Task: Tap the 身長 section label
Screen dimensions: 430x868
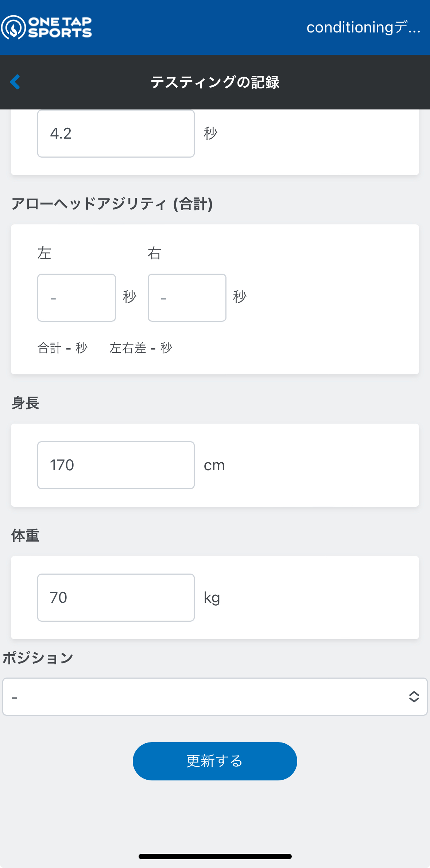Action: [25, 403]
